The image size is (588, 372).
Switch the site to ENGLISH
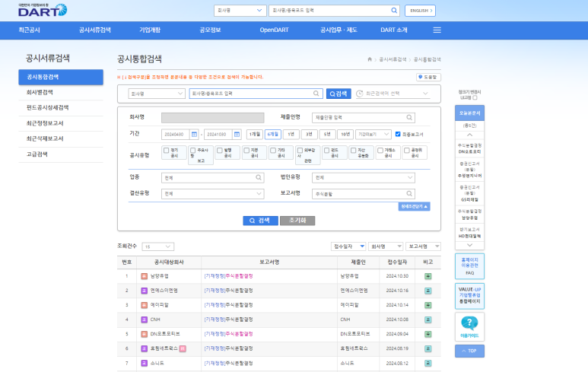click(420, 11)
